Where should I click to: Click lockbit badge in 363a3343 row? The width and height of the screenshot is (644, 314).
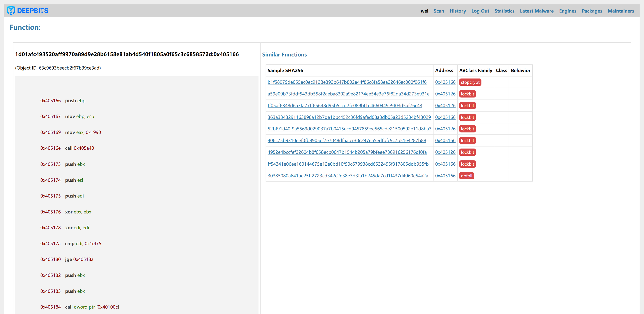[x=467, y=117]
